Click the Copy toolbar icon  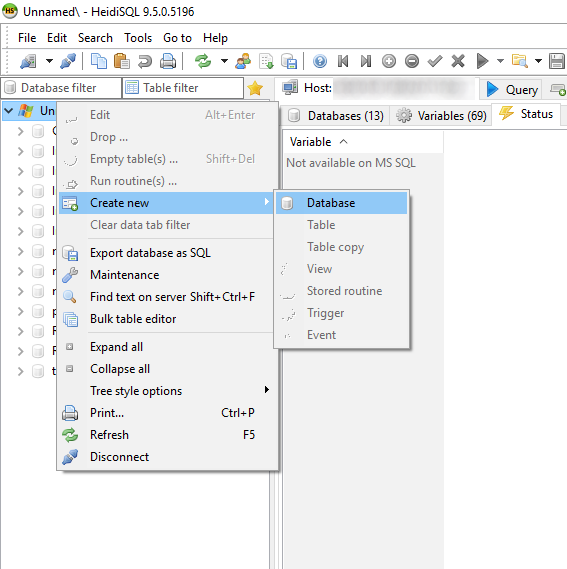99,61
